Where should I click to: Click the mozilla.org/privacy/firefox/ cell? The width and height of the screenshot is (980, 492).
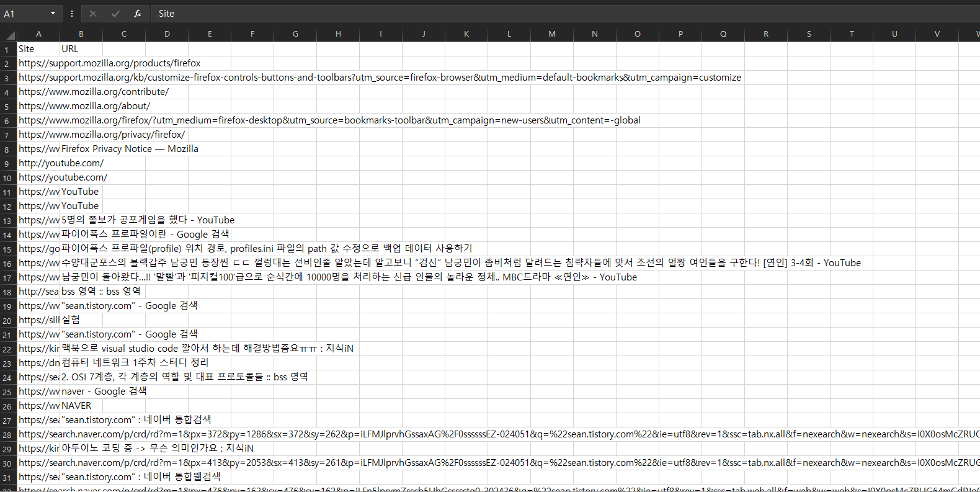102,135
